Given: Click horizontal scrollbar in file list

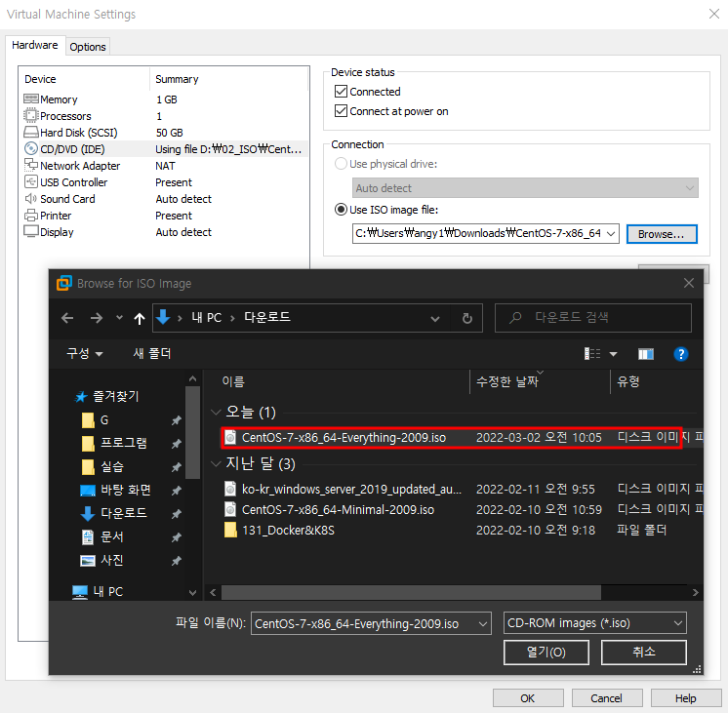Looking at the screenshot, I should tap(411, 592).
